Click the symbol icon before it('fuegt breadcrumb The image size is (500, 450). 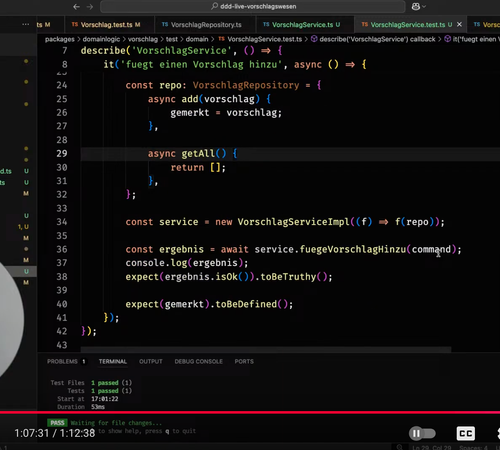(448, 39)
